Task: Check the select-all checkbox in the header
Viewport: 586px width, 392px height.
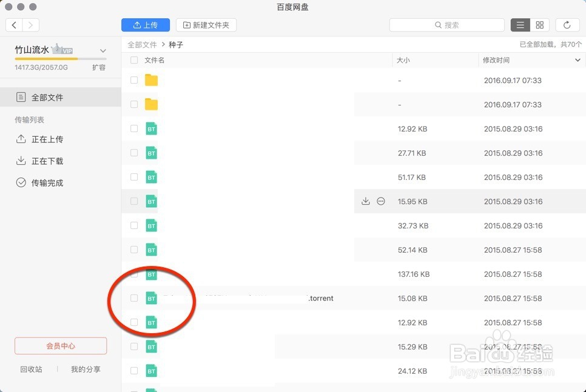Action: click(133, 60)
